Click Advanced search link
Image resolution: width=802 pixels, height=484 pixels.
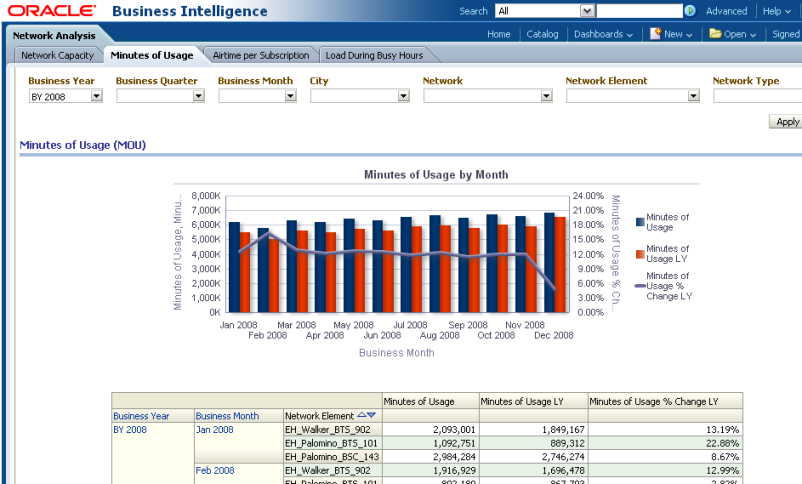coord(726,11)
